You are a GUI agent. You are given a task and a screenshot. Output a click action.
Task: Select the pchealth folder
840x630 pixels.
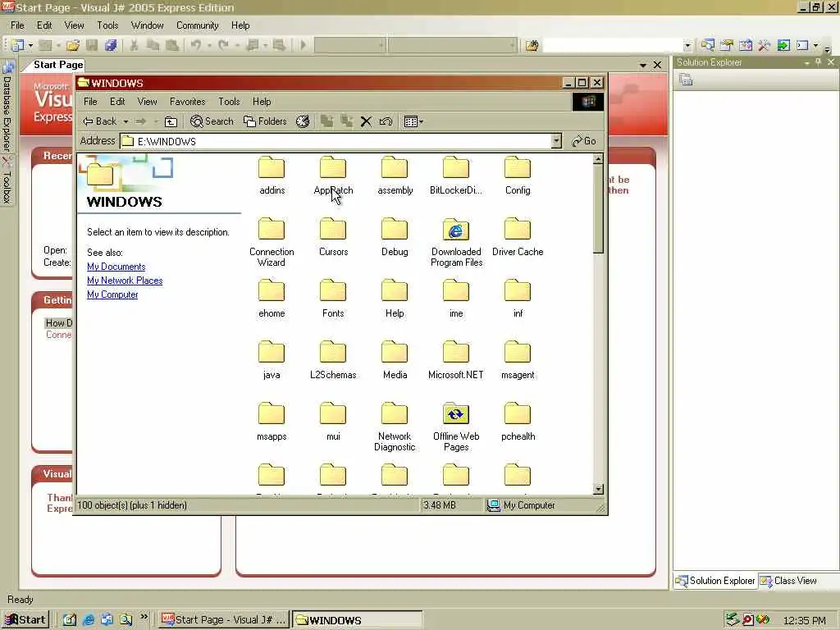(518, 422)
